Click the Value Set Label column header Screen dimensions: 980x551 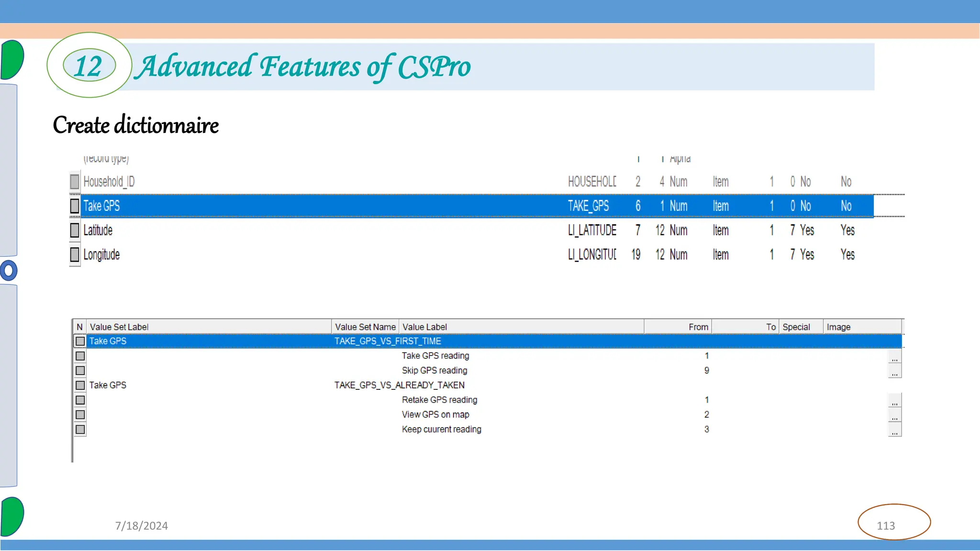click(x=209, y=327)
